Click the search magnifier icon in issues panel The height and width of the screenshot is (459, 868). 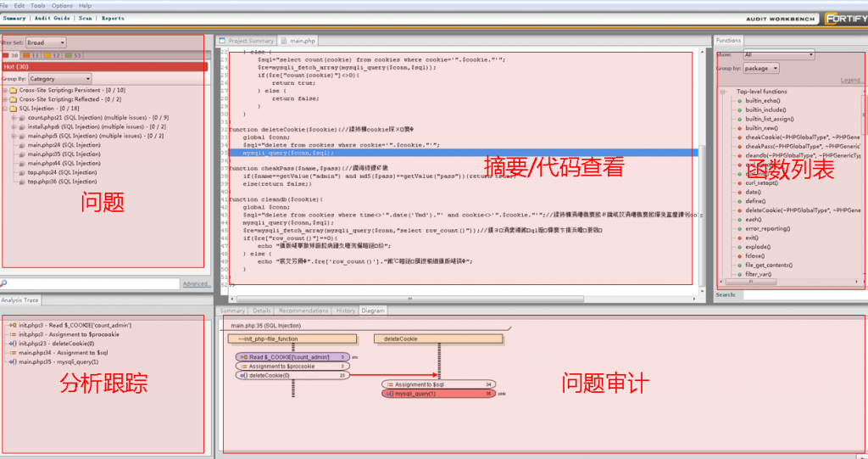tap(5, 283)
